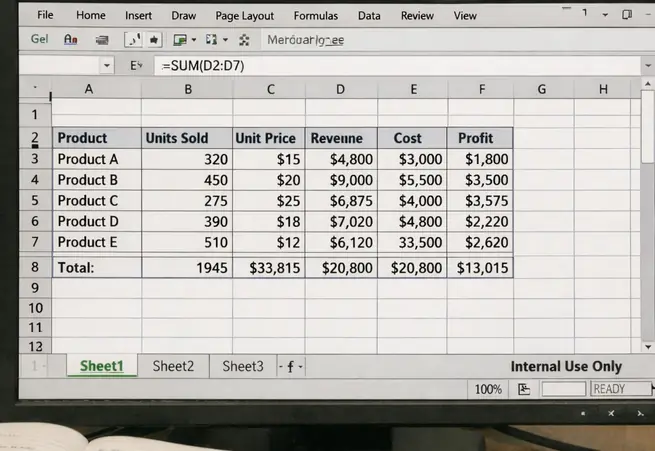Select the 1945 total units cell
The image size is (655, 451).
[x=187, y=268]
